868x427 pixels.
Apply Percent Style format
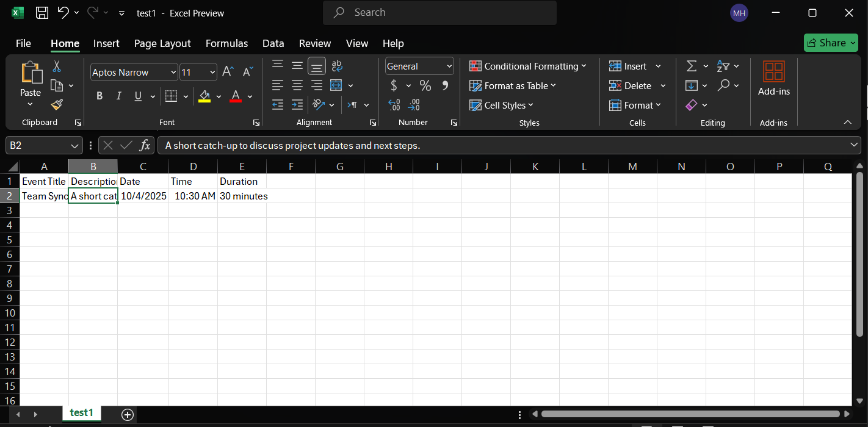pyautogui.click(x=425, y=85)
